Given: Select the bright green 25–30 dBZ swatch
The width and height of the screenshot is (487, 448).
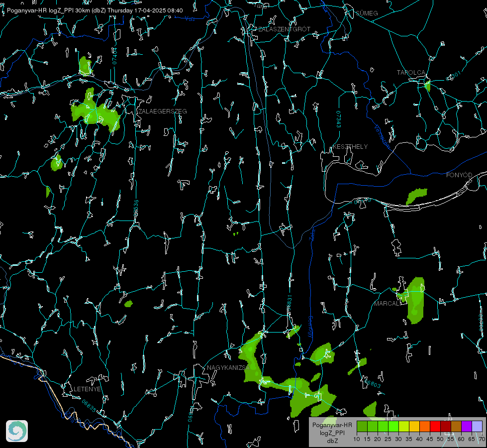Looking at the screenshot, I should [x=393, y=426].
